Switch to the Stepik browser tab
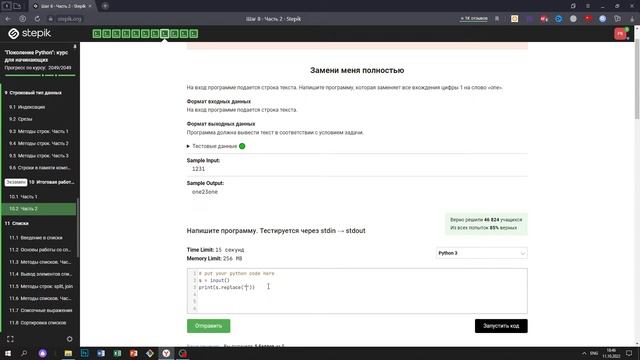The image size is (640, 360). pyautogui.click(x=62, y=6)
